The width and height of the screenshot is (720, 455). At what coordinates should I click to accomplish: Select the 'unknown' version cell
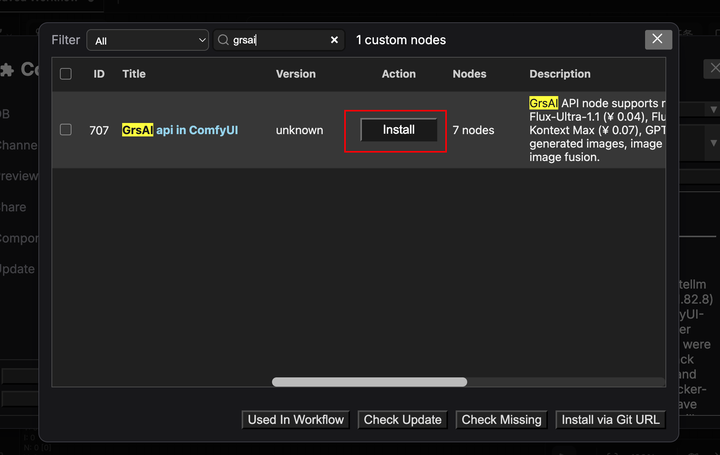coord(299,130)
